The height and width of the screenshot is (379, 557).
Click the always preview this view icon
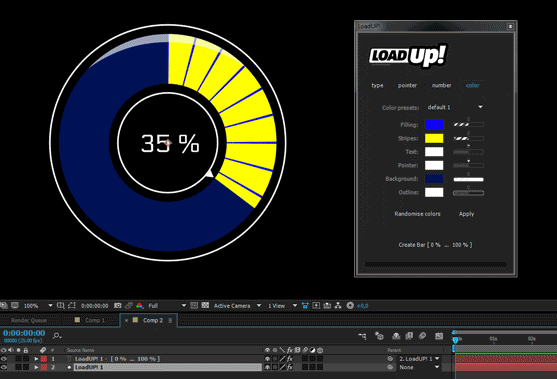click(4, 305)
